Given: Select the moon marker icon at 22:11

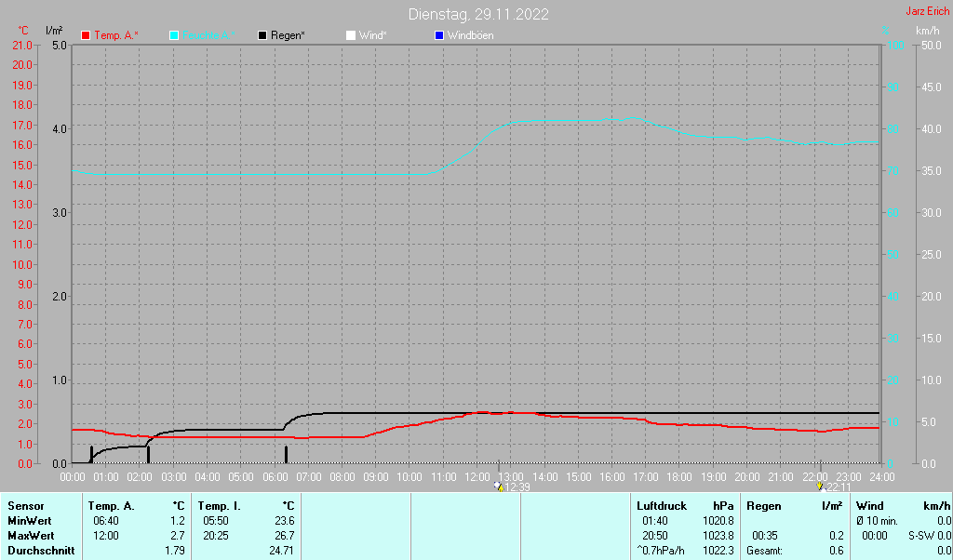Looking at the screenshot, I should 820,487.
